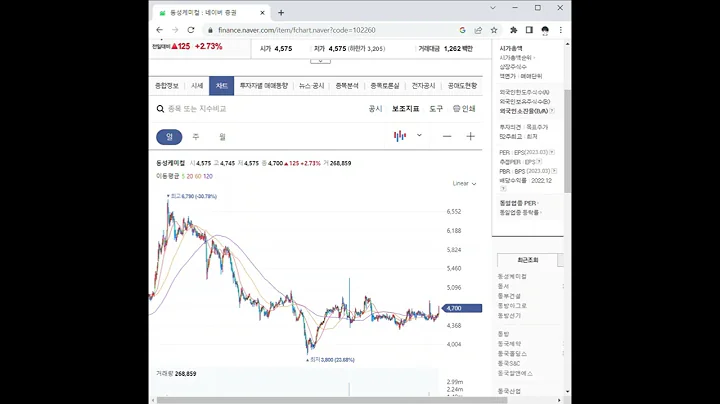Zoom in the chart with the plus icon
Image resolution: width=720 pixels, height=404 pixels.
coord(470,136)
